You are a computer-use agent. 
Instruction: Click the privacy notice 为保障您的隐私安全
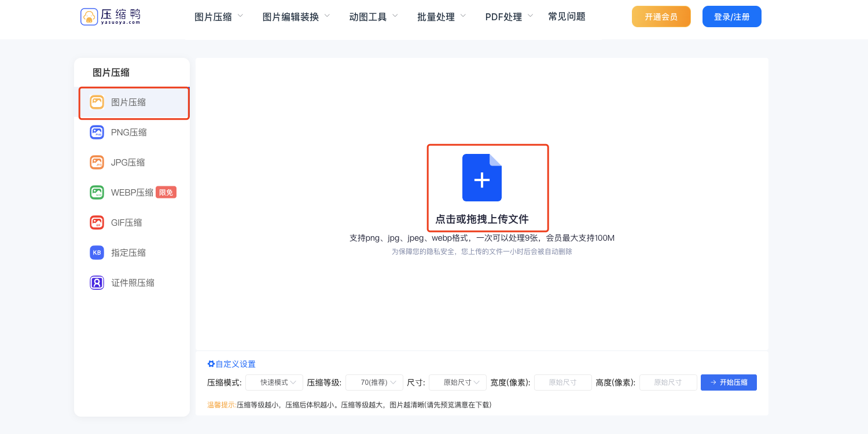click(x=482, y=252)
